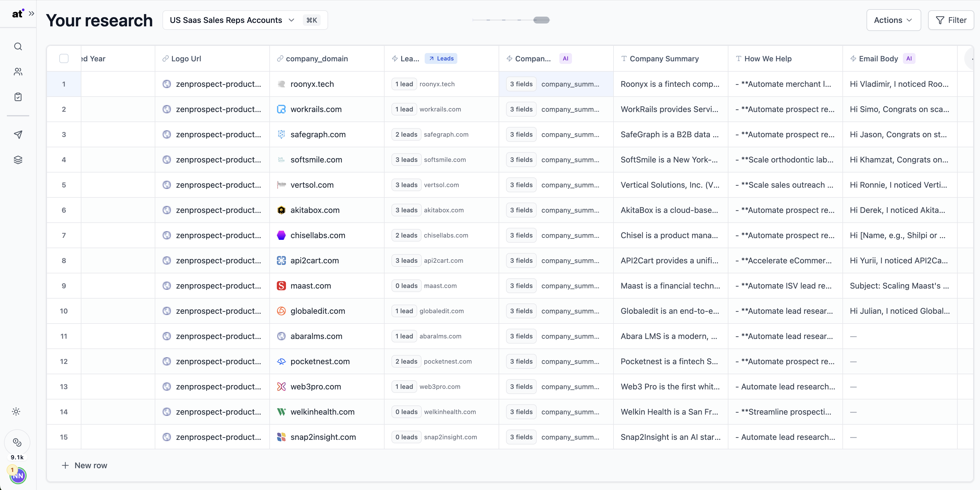Open the people/contacts sidebar icon
This screenshot has height=490, width=980.
click(x=18, y=72)
